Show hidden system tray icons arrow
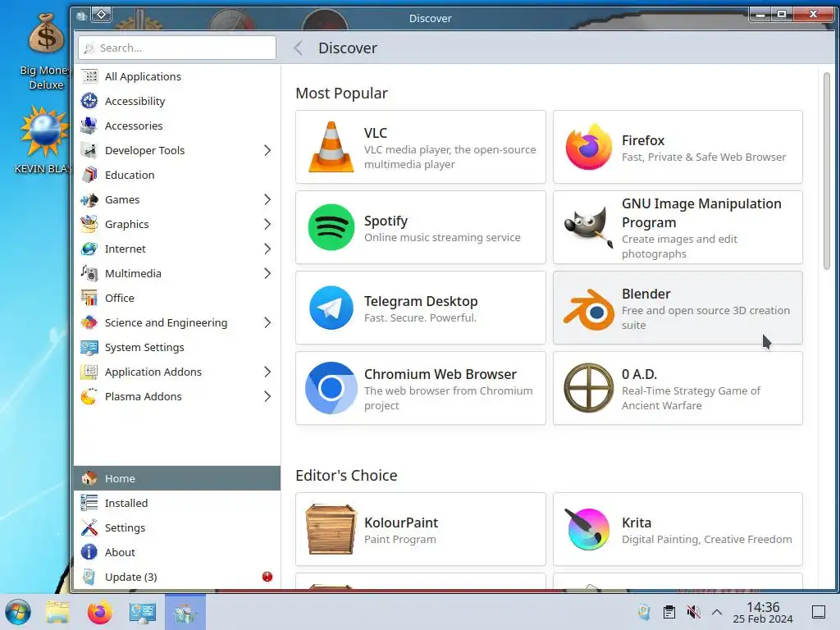 (x=717, y=612)
